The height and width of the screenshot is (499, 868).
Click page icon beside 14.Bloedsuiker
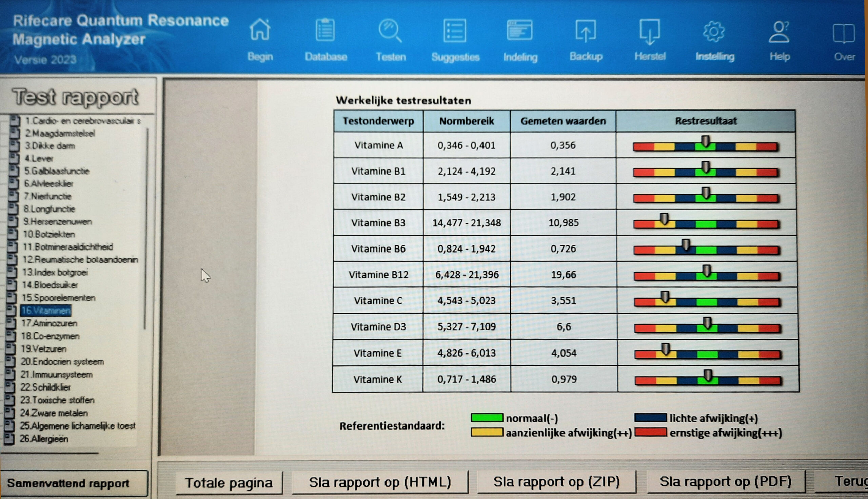tap(12, 284)
